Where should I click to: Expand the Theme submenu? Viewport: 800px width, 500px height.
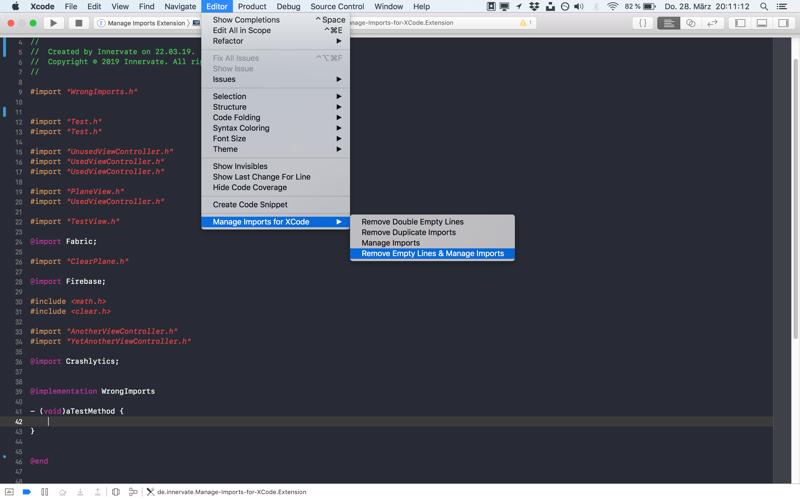(x=276, y=149)
